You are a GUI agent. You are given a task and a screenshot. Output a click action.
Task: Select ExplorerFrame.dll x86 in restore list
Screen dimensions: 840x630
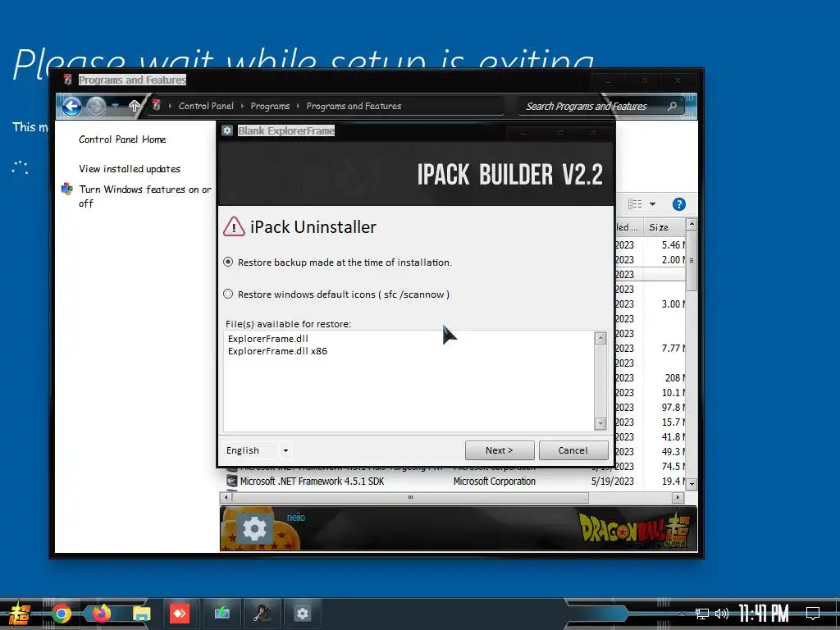277,351
